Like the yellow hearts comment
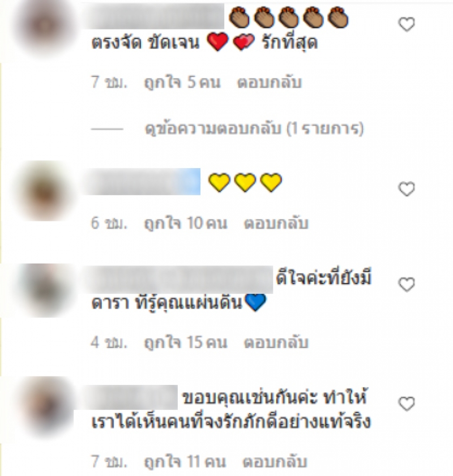This screenshot has width=453, height=476. click(x=407, y=189)
